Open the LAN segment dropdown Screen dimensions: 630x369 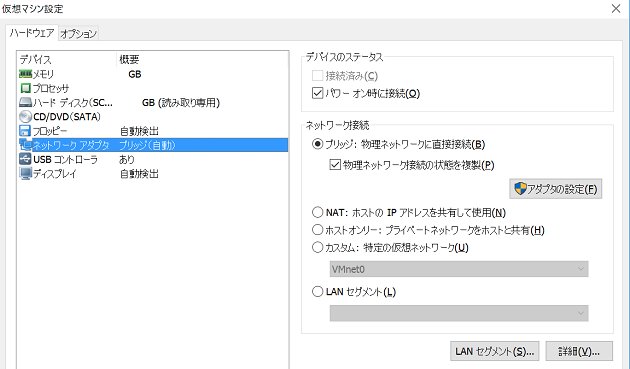459,313
